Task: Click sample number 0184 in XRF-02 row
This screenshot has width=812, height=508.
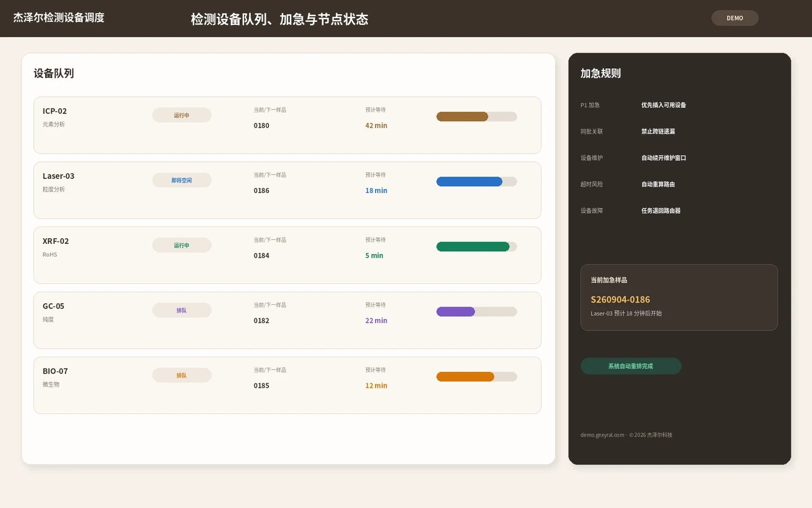Action: tap(262, 256)
